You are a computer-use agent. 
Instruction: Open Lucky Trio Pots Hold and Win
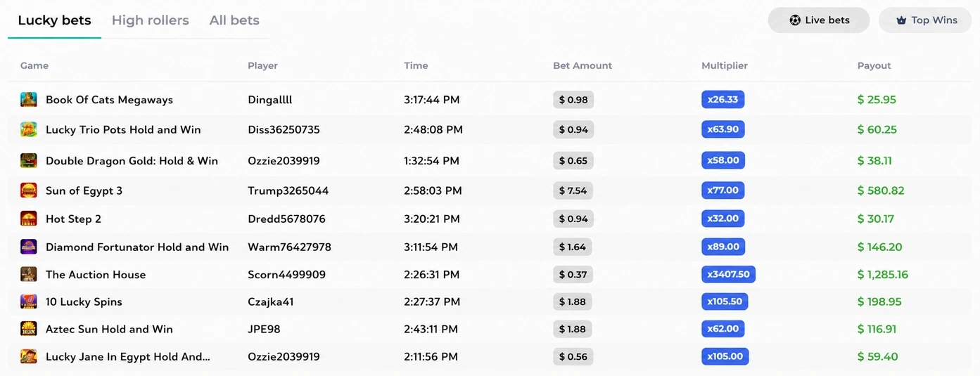pos(123,129)
